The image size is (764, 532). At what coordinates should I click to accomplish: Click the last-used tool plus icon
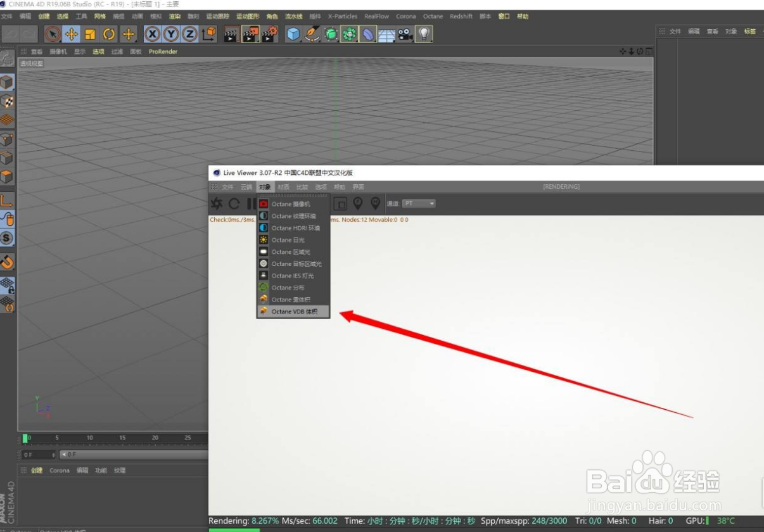click(x=129, y=34)
